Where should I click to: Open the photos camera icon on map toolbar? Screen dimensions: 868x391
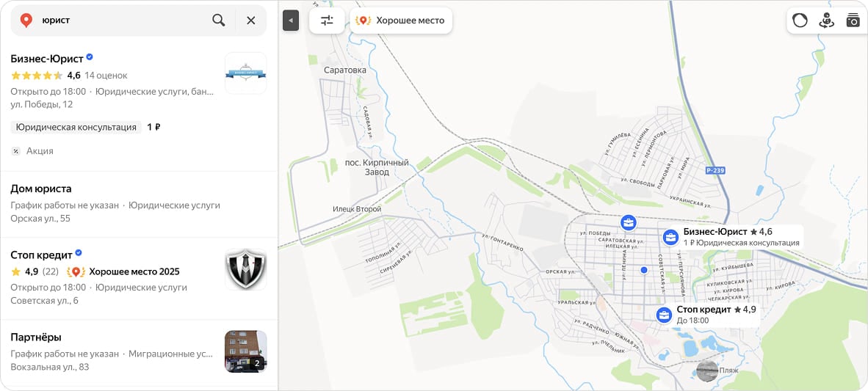tap(853, 21)
